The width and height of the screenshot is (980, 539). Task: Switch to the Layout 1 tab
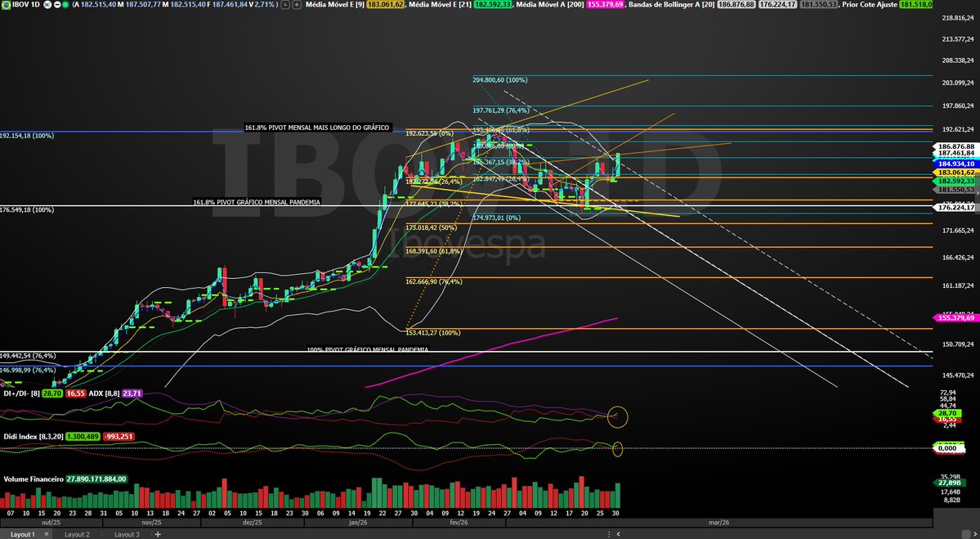[23, 534]
